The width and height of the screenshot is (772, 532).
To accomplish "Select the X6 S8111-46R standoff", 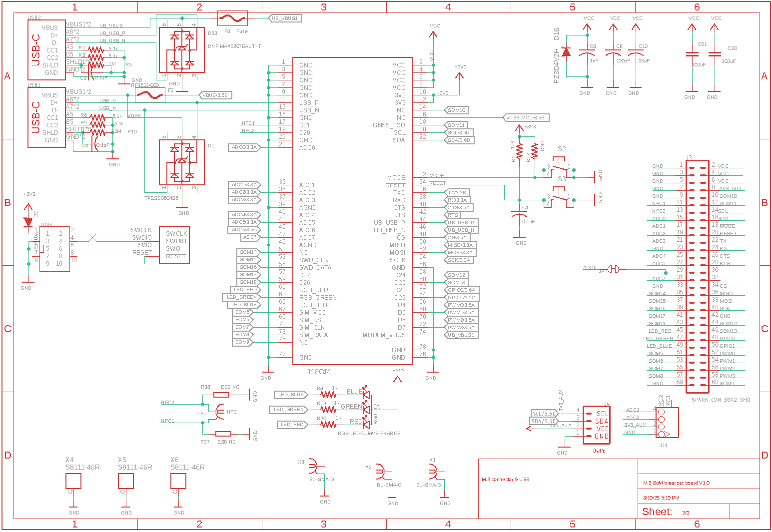I will [x=178, y=481].
